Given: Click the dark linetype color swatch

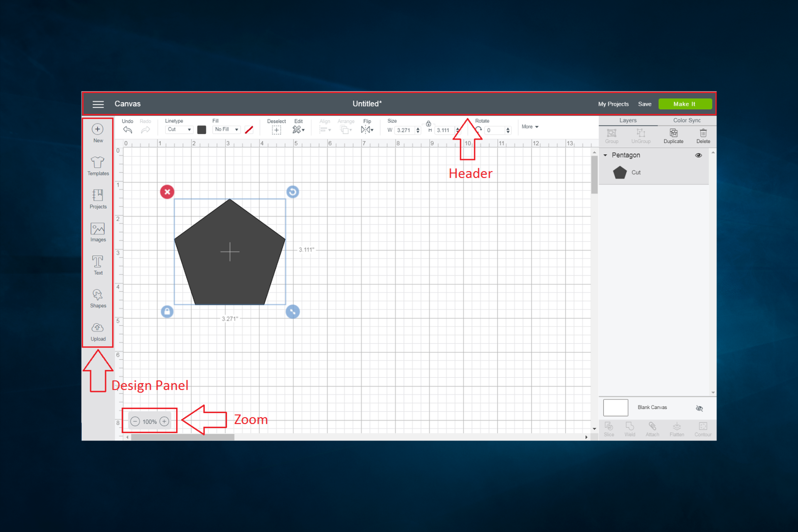Looking at the screenshot, I should (x=202, y=130).
